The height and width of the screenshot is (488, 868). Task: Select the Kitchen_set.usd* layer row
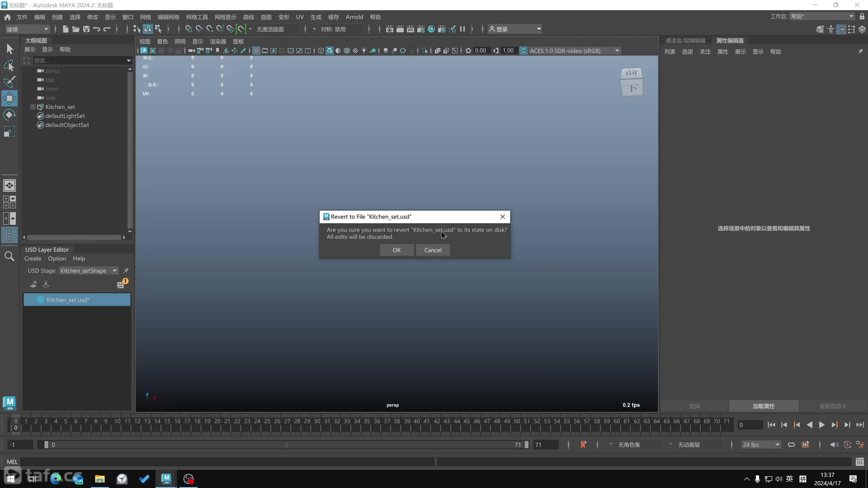(x=77, y=300)
